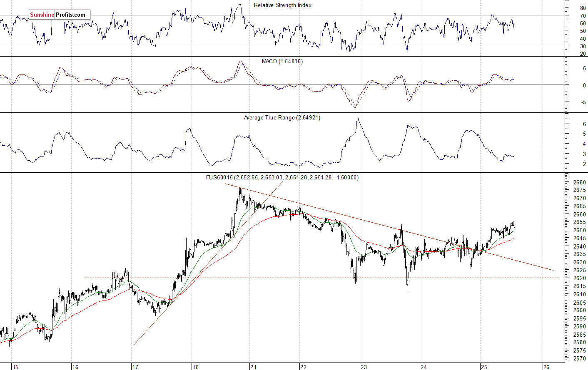Click the MACD (1.54830) label
Viewport: 588px width, 370px height.
pyautogui.click(x=282, y=62)
